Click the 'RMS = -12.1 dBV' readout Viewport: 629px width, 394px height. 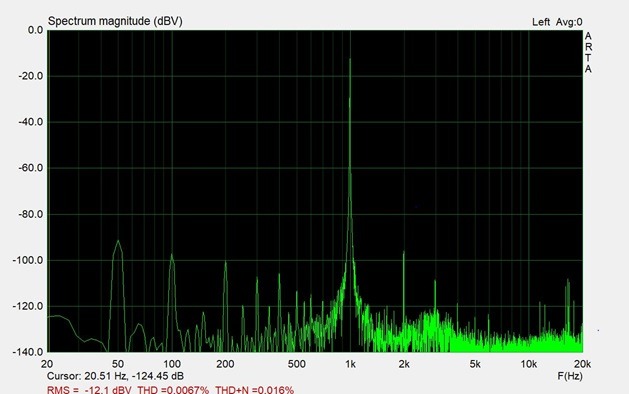89,390
